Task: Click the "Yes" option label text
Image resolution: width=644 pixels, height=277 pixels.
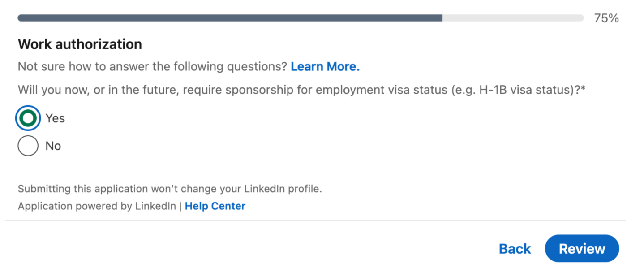Action: point(55,118)
